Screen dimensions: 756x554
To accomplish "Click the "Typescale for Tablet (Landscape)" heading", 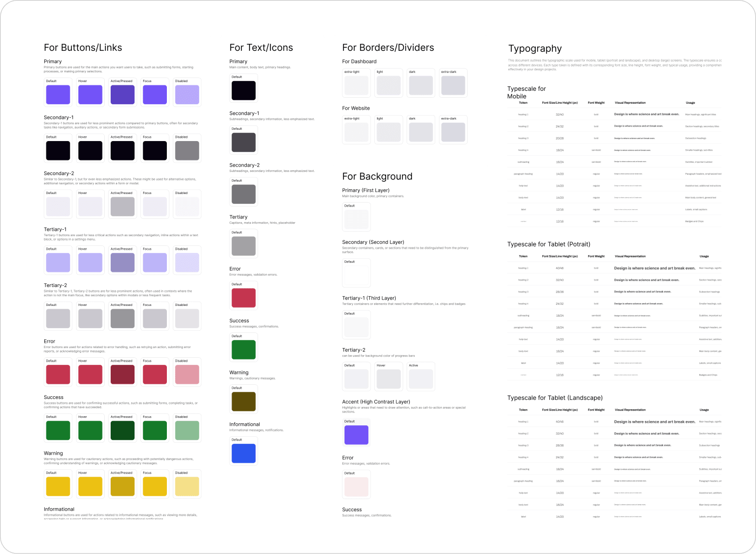I will pyautogui.click(x=555, y=398).
